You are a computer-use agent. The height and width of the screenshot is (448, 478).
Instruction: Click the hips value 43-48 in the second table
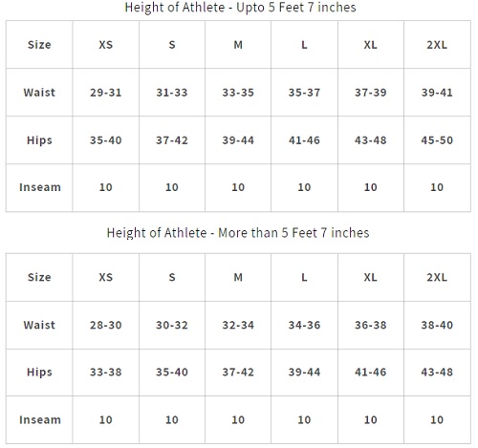point(437,372)
